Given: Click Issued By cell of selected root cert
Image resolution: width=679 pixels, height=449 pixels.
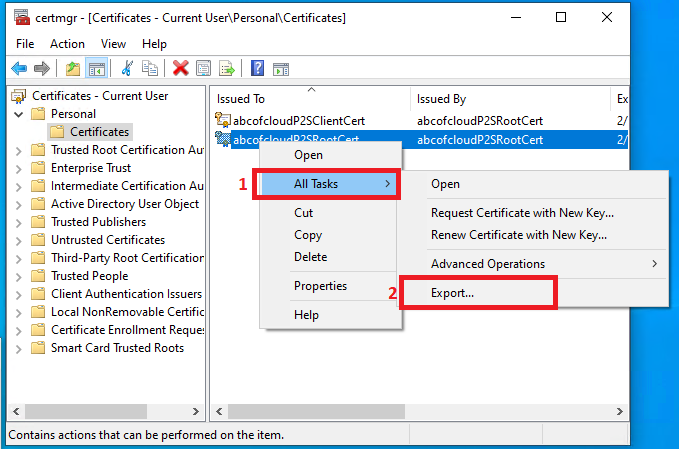Looking at the screenshot, I should pyautogui.click(x=480, y=139).
